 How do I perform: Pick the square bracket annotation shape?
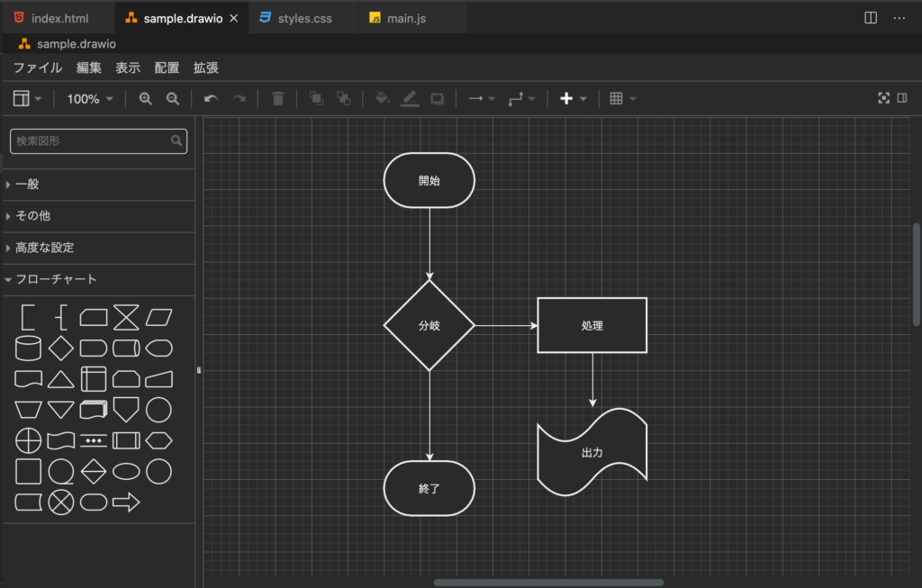tap(28, 318)
